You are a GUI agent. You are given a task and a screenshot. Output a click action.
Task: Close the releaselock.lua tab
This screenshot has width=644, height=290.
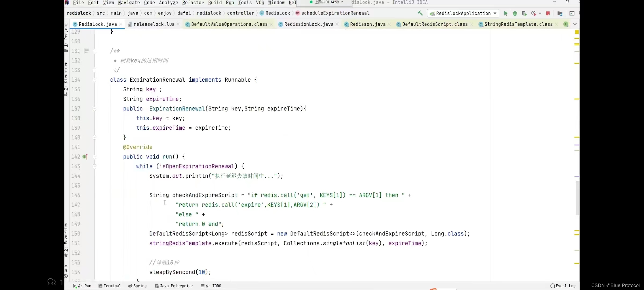click(178, 24)
